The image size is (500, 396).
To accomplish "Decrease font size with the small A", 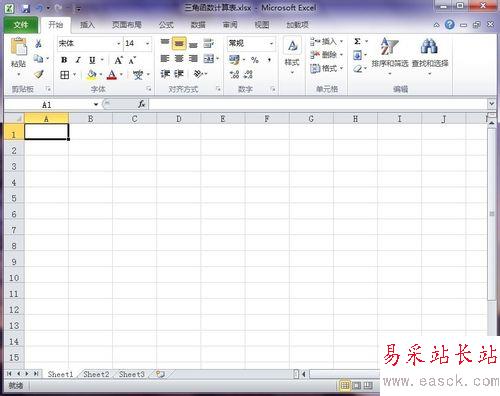I will [x=132, y=60].
